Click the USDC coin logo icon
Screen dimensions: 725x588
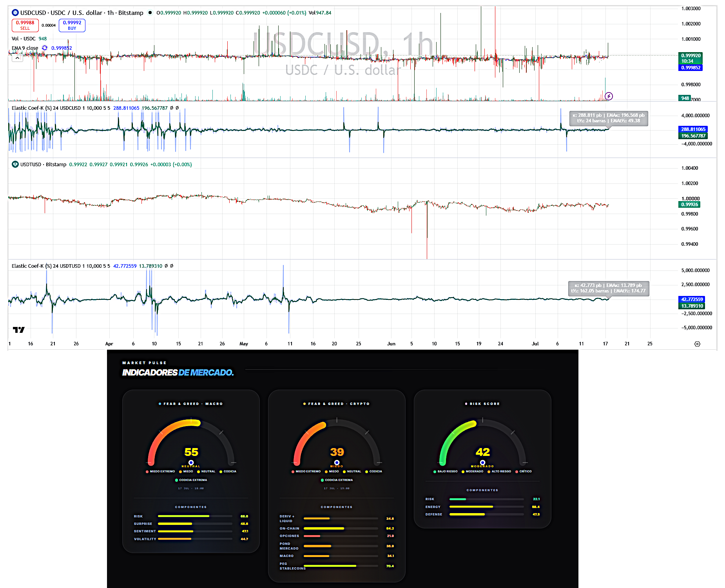click(x=15, y=13)
